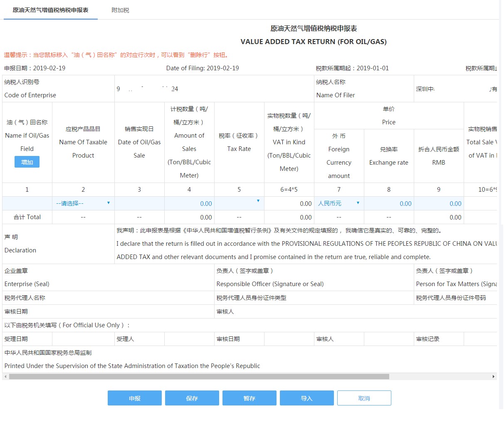Expand the tax rate dropdown in column 5

(239, 203)
